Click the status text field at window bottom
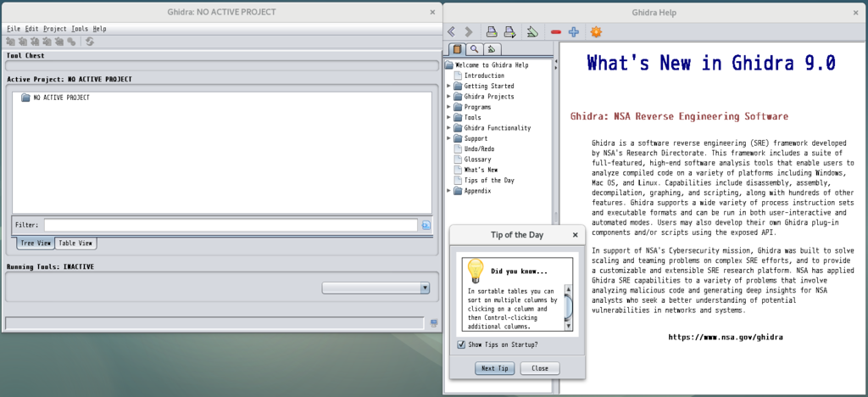The width and height of the screenshot is (868, 397). coord(214,323)
